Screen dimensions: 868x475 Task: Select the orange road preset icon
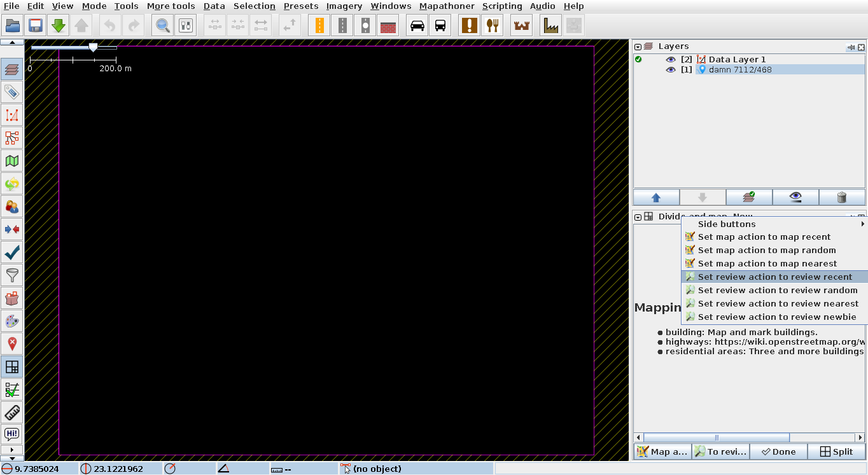coord(319,25)
